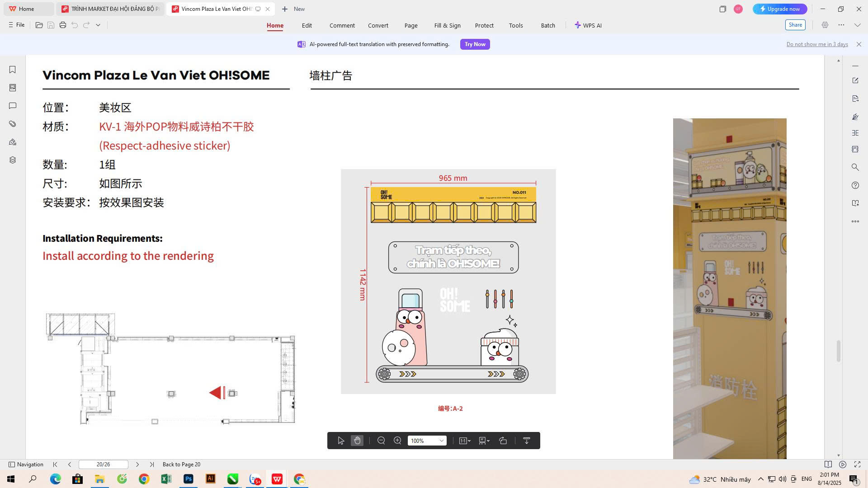Open WPS AI
This screenshot has width=868, height=488.
point(588,26)
